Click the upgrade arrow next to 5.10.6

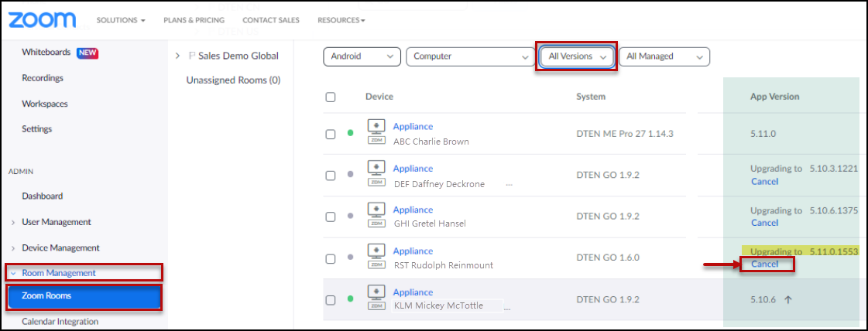click(788, 299)
